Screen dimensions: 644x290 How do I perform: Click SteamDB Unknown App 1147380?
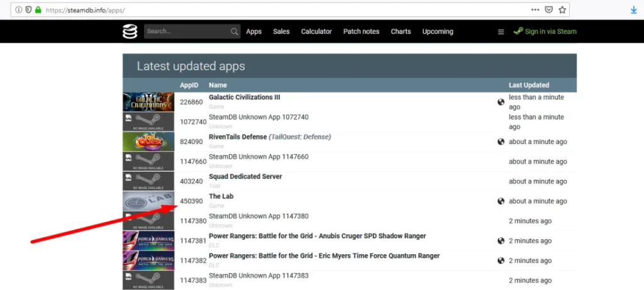[258, 216]
